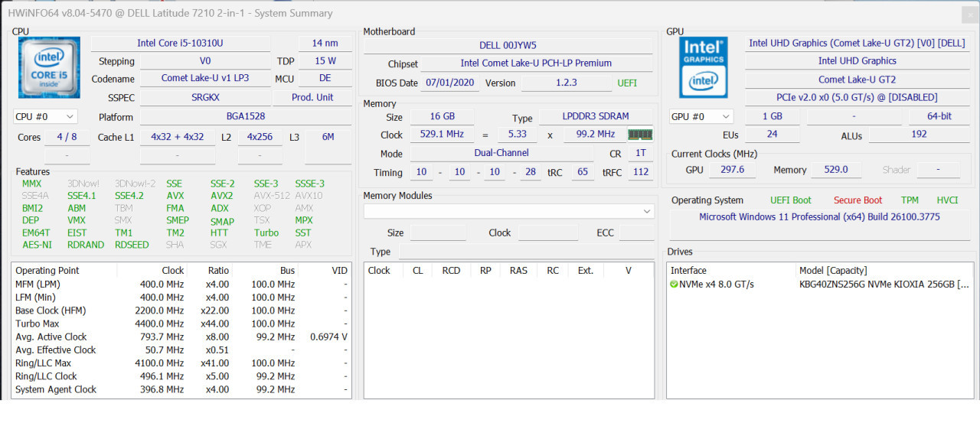Select the BGA1528 platform value

[x=245, y=117]
